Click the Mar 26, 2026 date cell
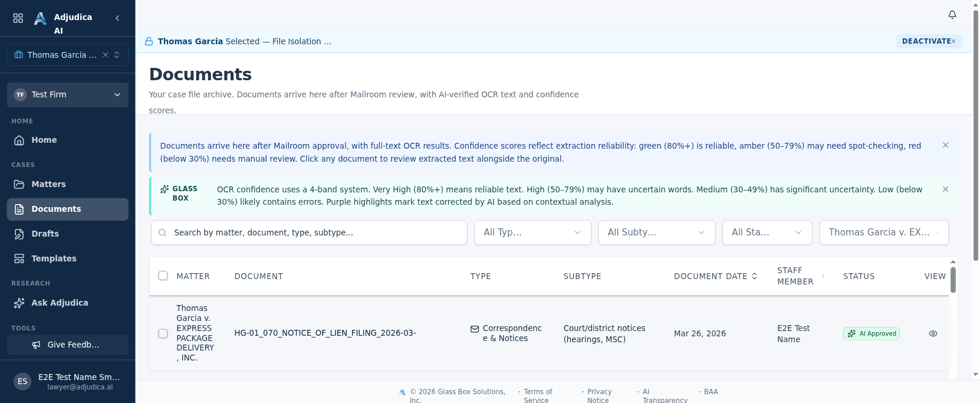The image size is (980, 403). click(699, 334)
